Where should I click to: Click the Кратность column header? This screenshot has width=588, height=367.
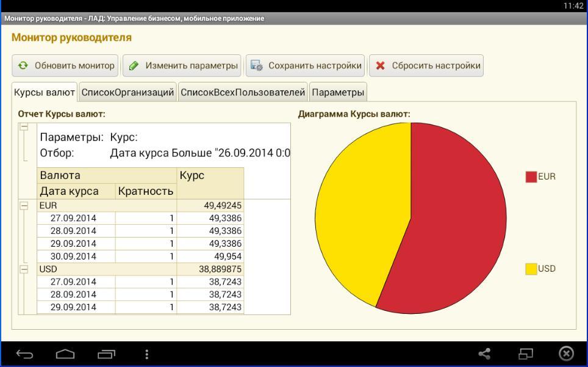[x=146, y=191]
